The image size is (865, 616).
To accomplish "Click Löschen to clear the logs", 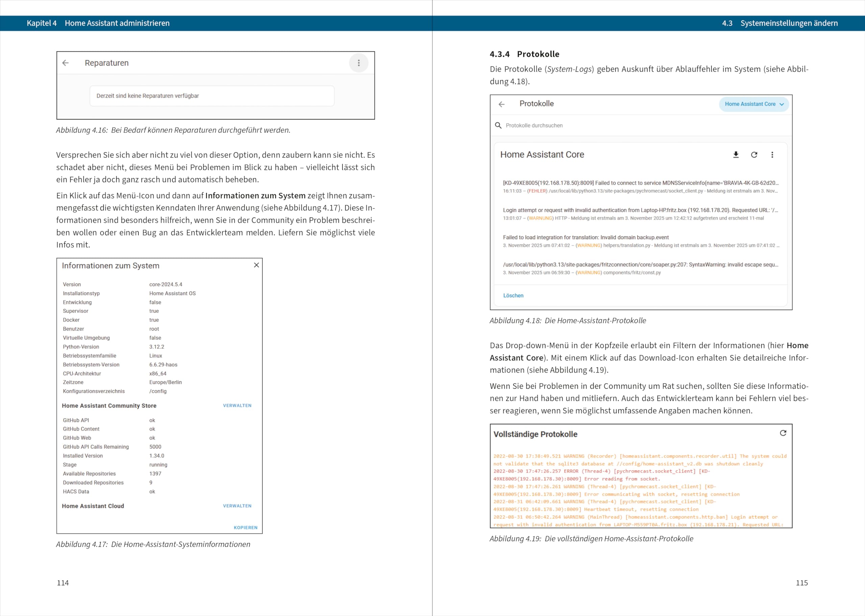I will pos(513,296).
